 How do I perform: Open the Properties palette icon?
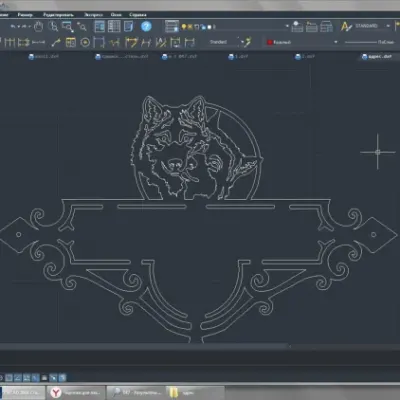[x=99, y=26]
